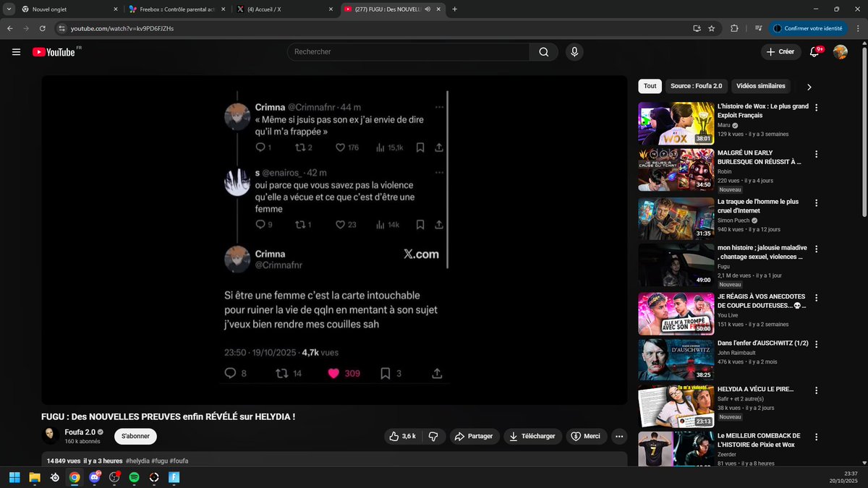This screenshot has height=488, width=868.
Task: Like the video with thumbs up
Action: [403, 436]
